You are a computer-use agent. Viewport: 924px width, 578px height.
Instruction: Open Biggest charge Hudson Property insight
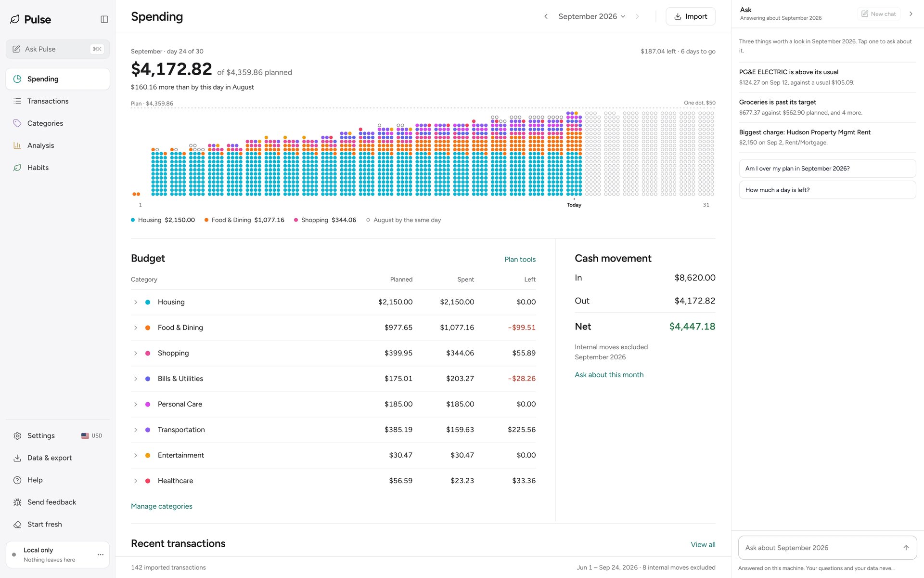pos(827,137)
